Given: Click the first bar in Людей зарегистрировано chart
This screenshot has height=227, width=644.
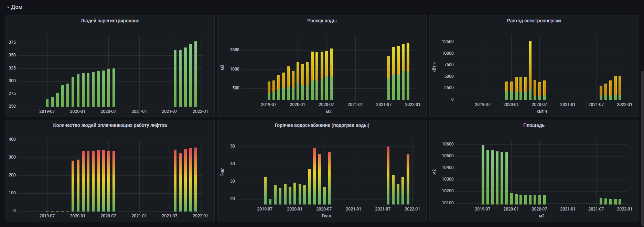Looking at the screenshot, I should [47, 103].
